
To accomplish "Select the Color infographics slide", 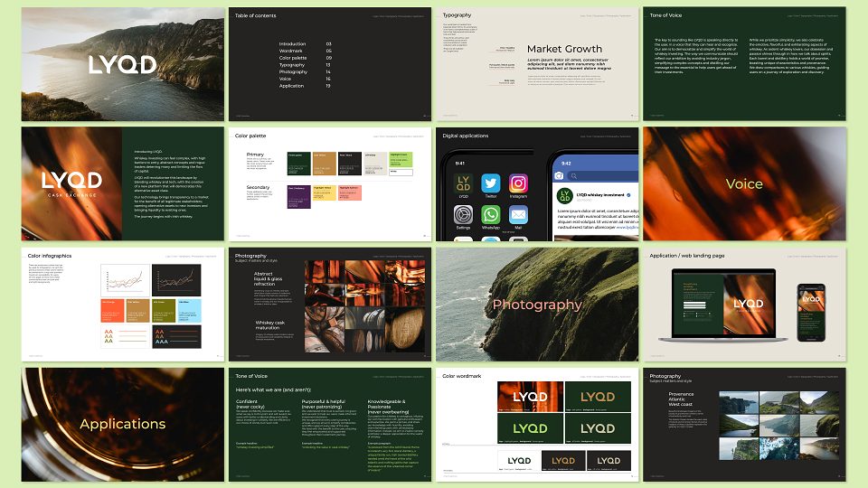I will (123, 305).
